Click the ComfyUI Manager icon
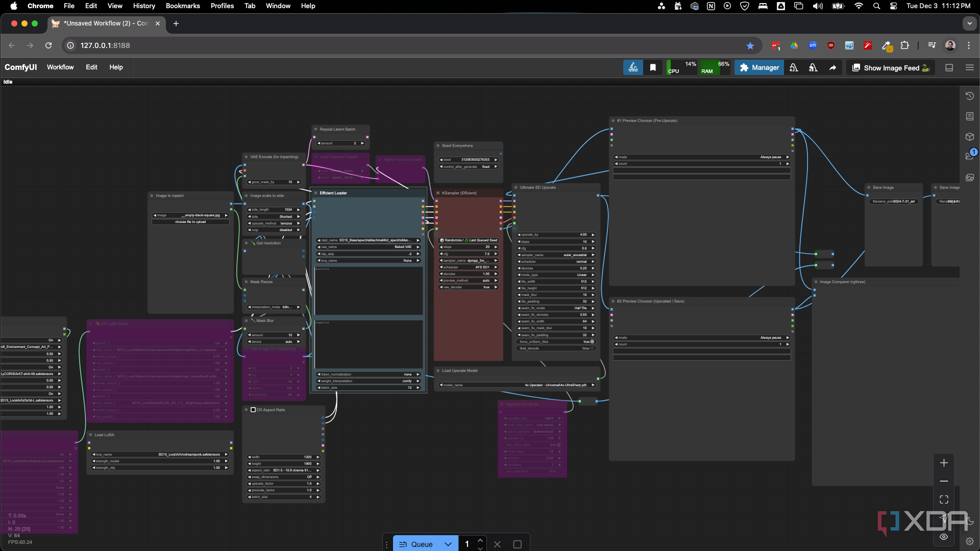The width and height of the screenshot is (980, 551). [759, 67]
